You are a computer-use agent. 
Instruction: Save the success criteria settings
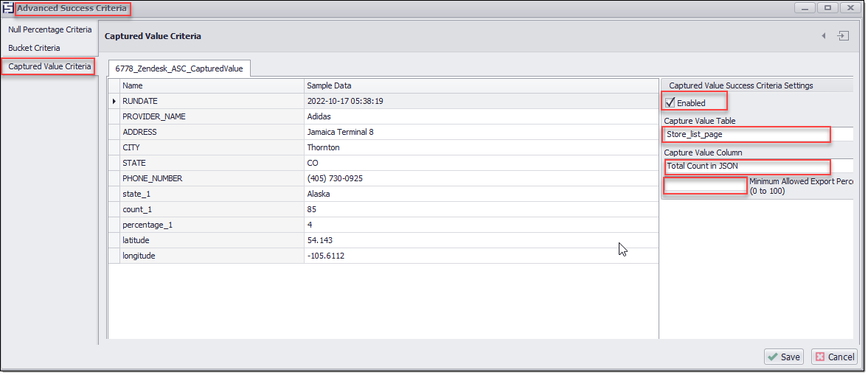click(783, 357)
